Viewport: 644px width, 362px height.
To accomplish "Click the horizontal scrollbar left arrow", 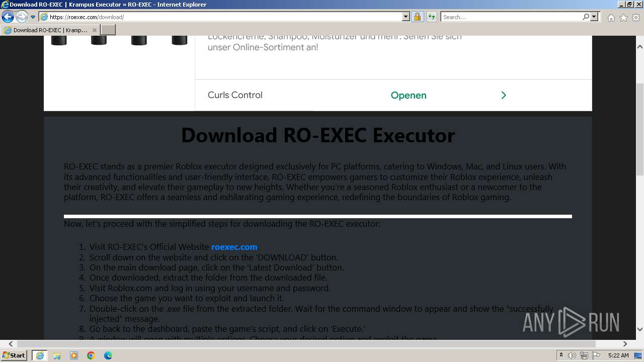I will tap(11, 344).
